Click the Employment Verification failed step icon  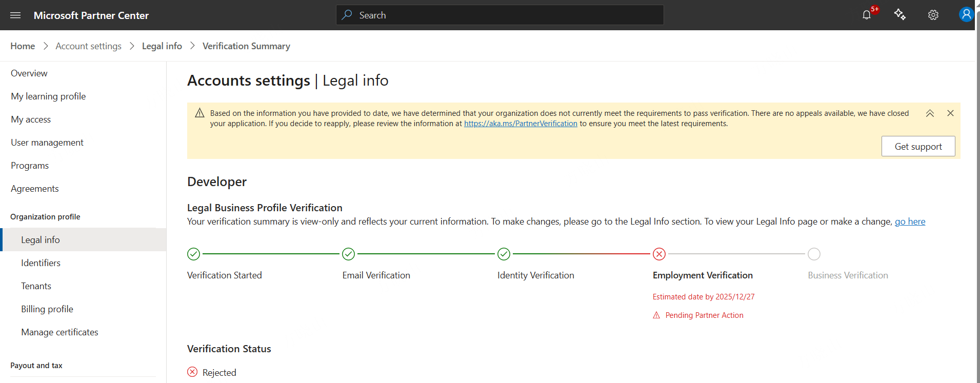tap(659, 254)
